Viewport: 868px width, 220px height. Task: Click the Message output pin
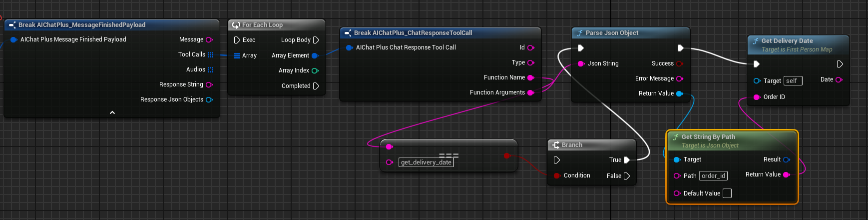pos(209,39)
